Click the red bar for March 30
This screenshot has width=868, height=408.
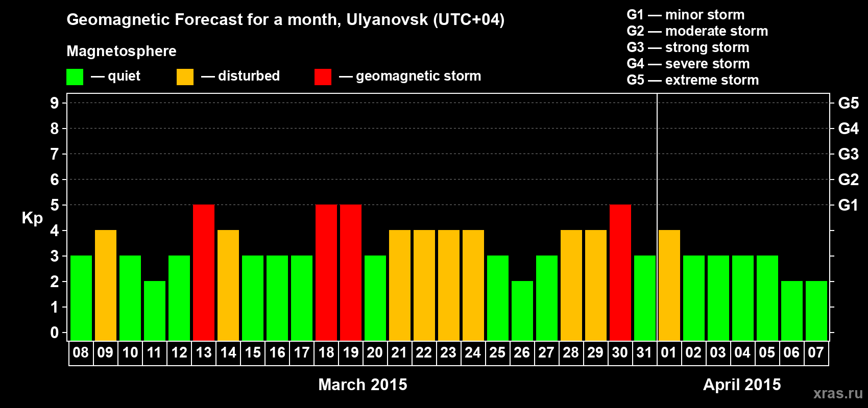[620, 272]
